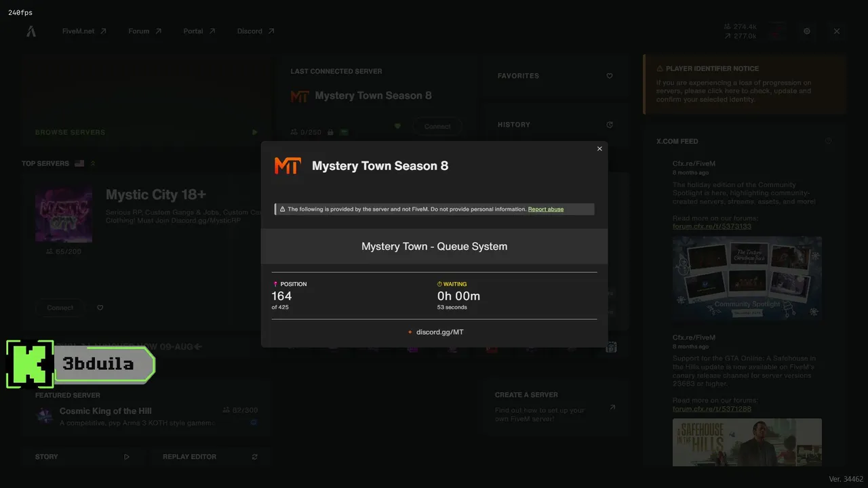The height and width of the screenshot is (488, 868).
Task: Click the green K logo overlay
Action: click(30, 364)
